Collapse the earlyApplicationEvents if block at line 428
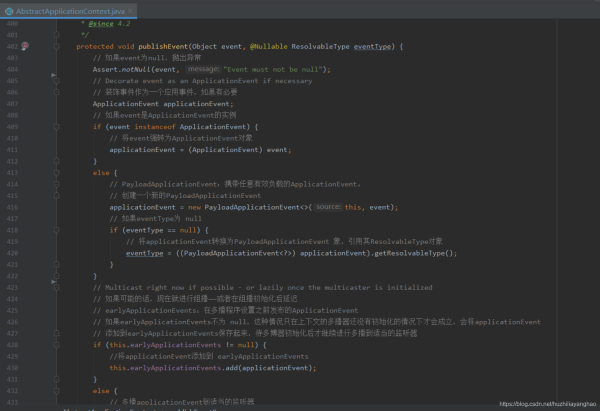 click(x=58, y=346)
